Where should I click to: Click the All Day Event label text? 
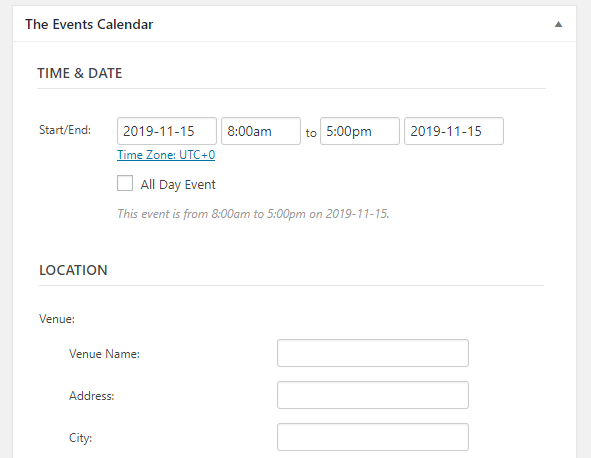click(x=178, y=185)
